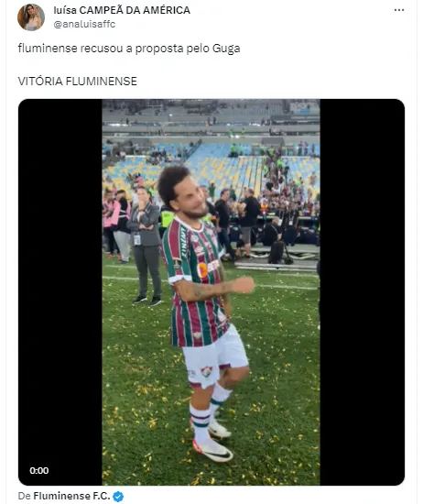This screenshot has height=504, width=423.
Task: Click the tweet text about Guga proposal
Action: coord(129,49)
